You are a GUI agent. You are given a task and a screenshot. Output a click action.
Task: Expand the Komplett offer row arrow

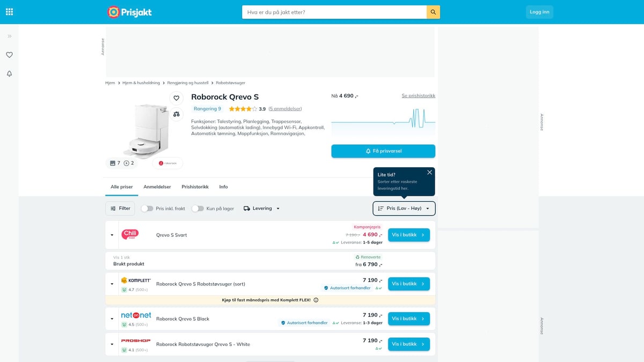[112, 284]
